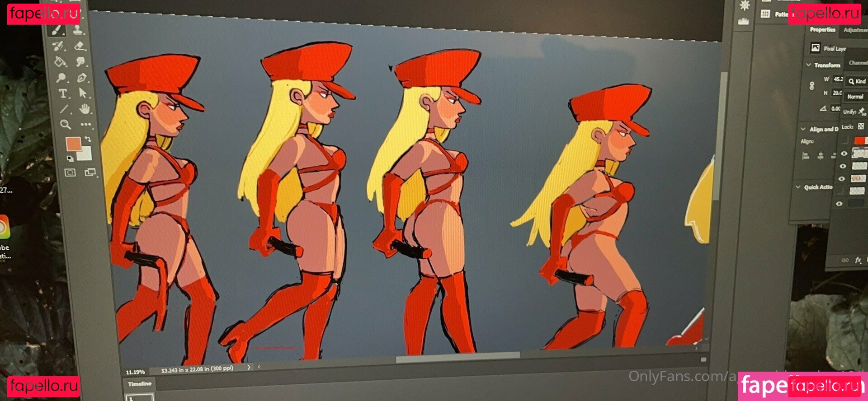Click the lock transparent pixels button
868x401 pixels.
tap(861, 126)
